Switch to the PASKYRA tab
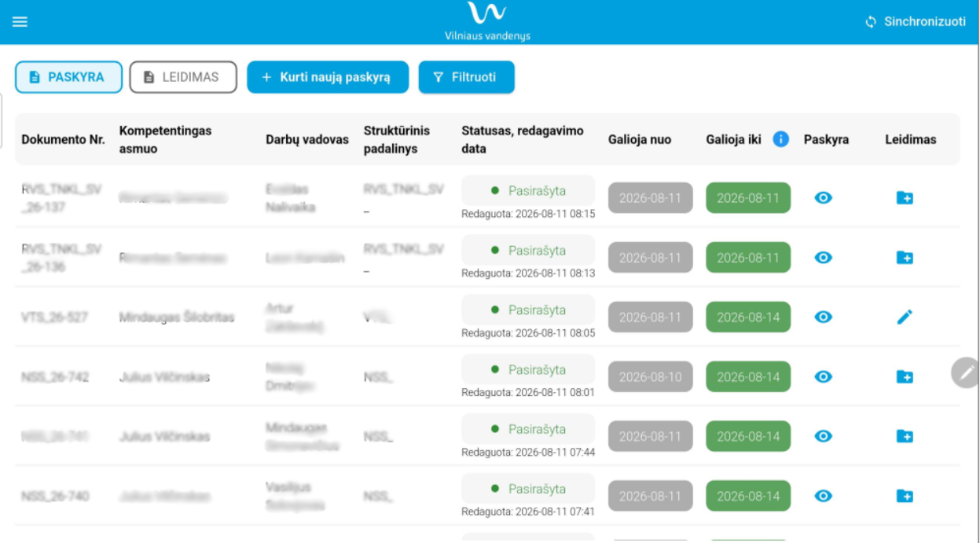The height and width of the screenshot is (543, 980). point(68,77)
